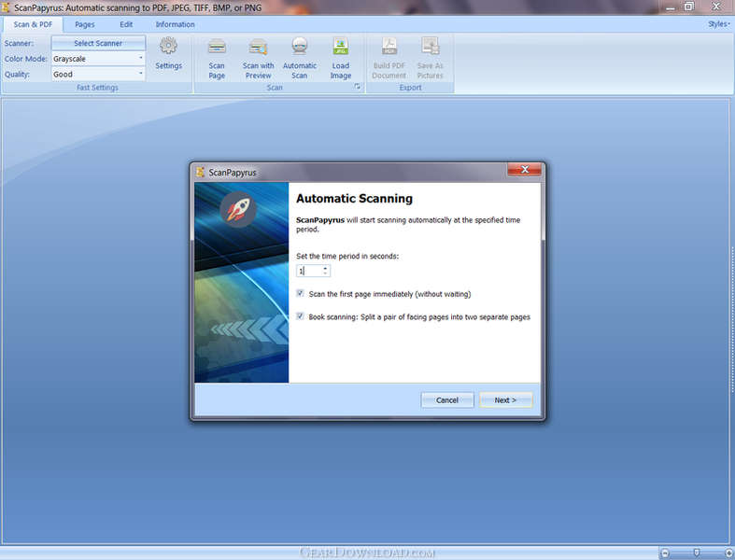Click the Scan Page icon
The image size is (735, 560).
217,47
